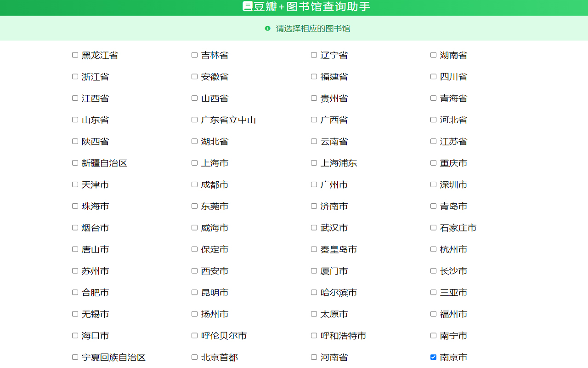This screenshot has width=588, height=368.
Task: Check the 湖南省 checkbox
Action: coord(433,54)
